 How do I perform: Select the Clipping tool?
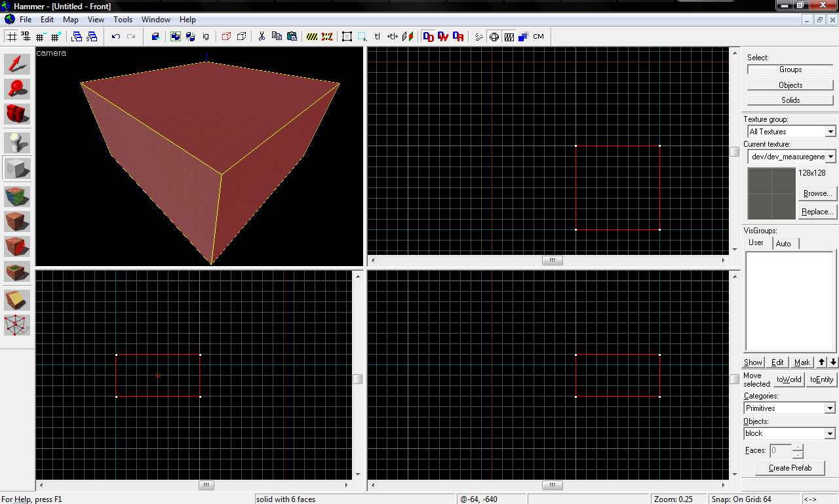click(x=18, y=300)
